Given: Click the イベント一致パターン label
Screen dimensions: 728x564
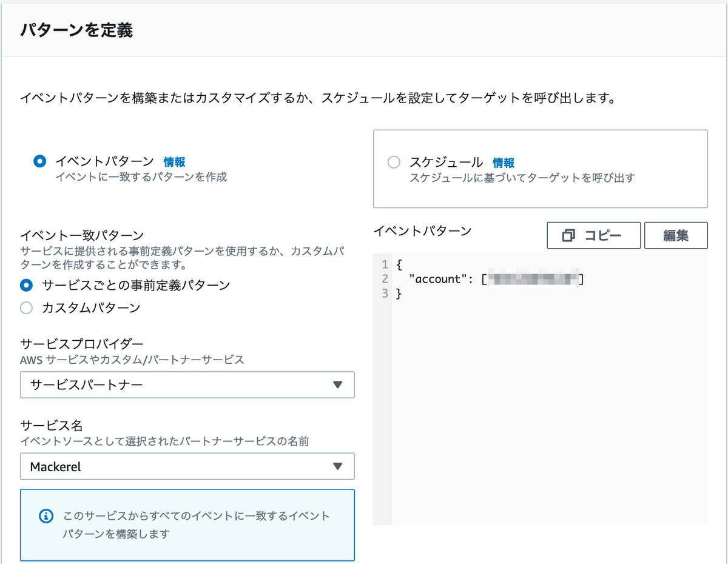Looking at the screenshot, I should (x=82, y=235).
